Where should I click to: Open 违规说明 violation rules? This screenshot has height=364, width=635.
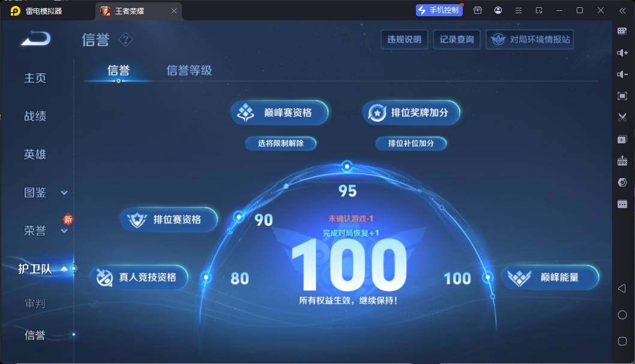click(404, 39)
